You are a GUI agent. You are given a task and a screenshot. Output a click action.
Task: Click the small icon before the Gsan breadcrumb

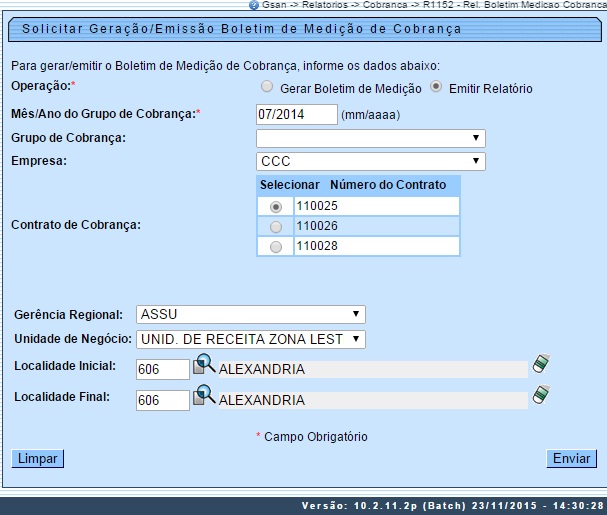point(255,5)
